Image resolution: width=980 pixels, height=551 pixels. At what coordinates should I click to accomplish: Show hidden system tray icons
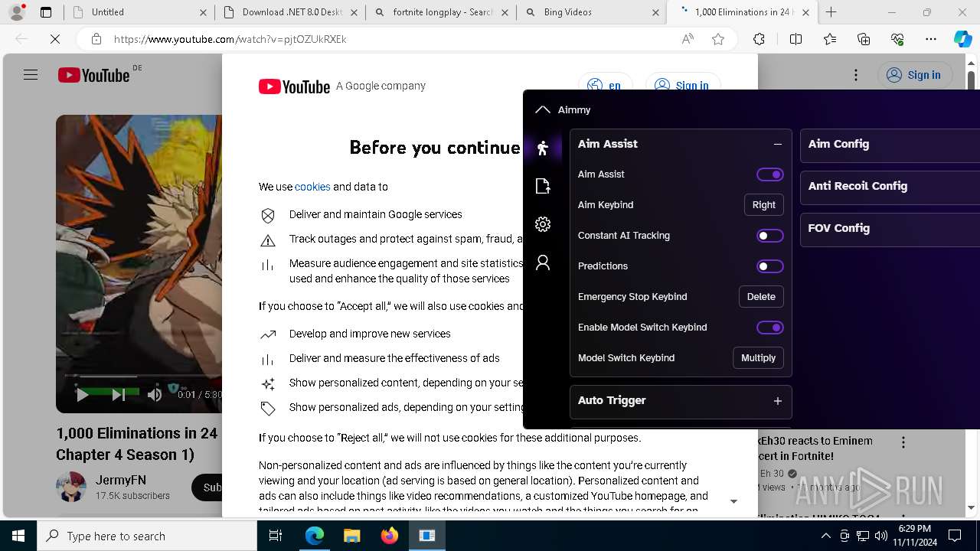coord(825,536)
